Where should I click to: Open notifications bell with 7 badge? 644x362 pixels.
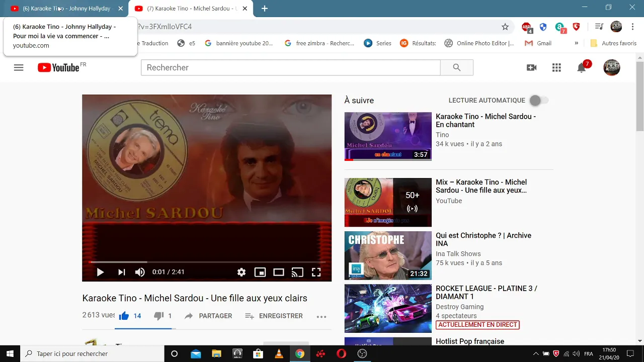(583, 67)
